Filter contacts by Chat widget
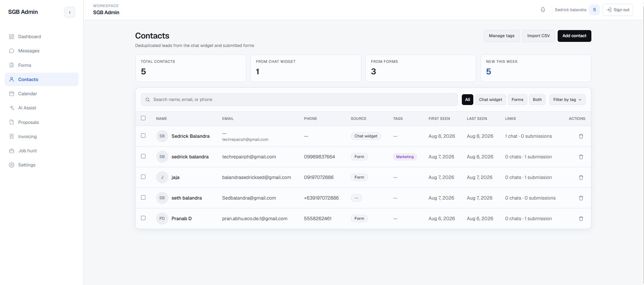The image size is (644, 285). (491, 100)
